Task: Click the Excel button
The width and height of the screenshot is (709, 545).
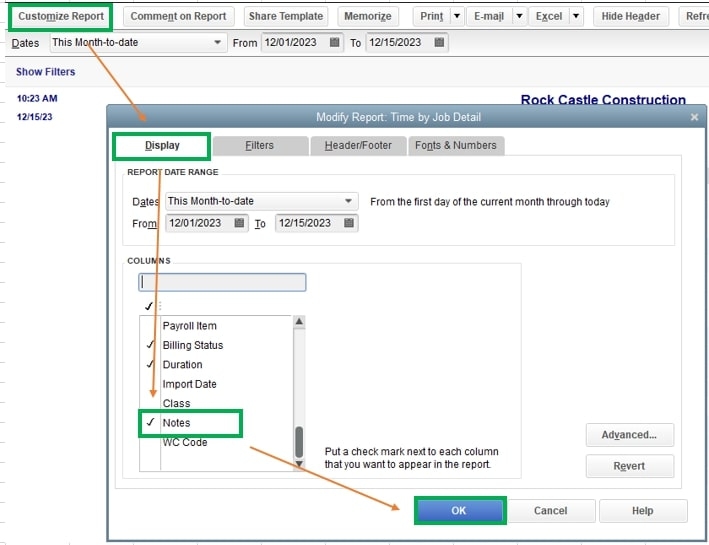Action: (549, 16)
